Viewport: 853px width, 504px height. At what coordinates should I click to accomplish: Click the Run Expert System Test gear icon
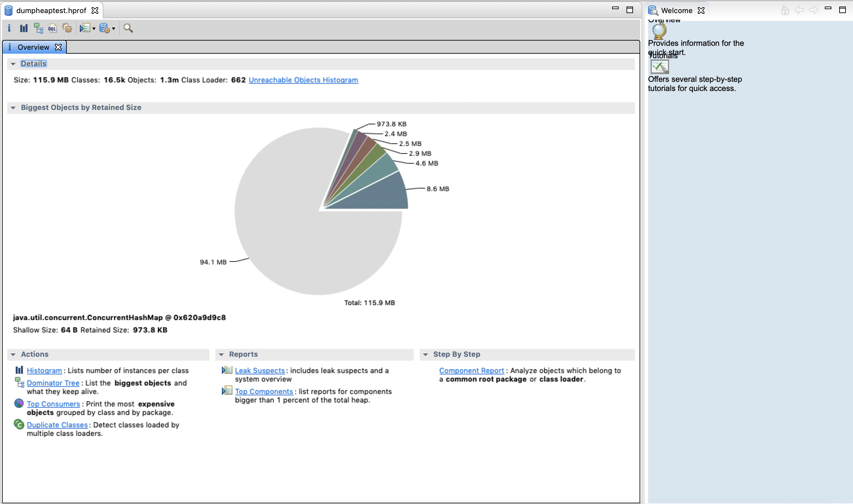pos(67,28)
